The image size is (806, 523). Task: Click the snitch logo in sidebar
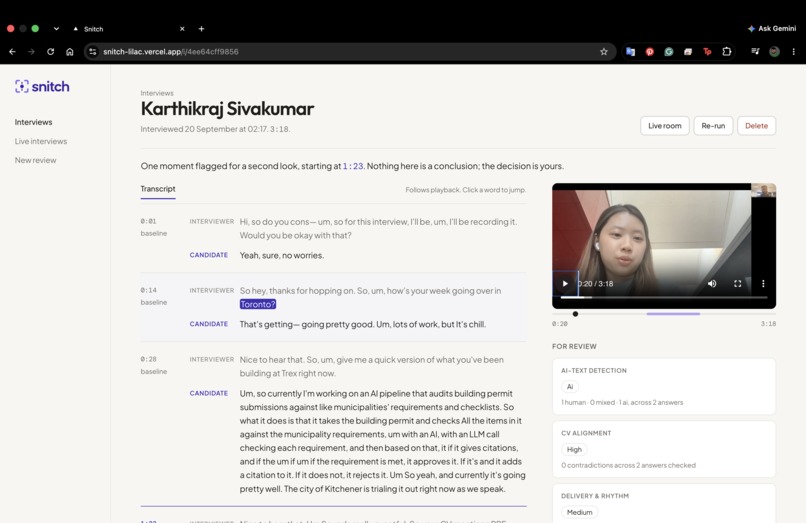42,86
